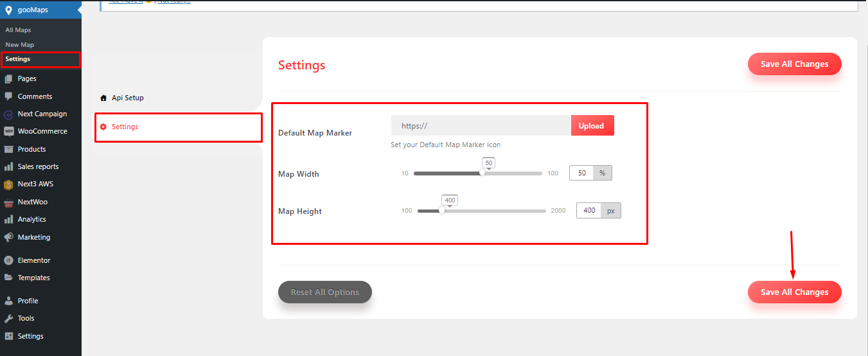868x356 pixels.
Task: Open the Marketing menu label
Action: 34,237
